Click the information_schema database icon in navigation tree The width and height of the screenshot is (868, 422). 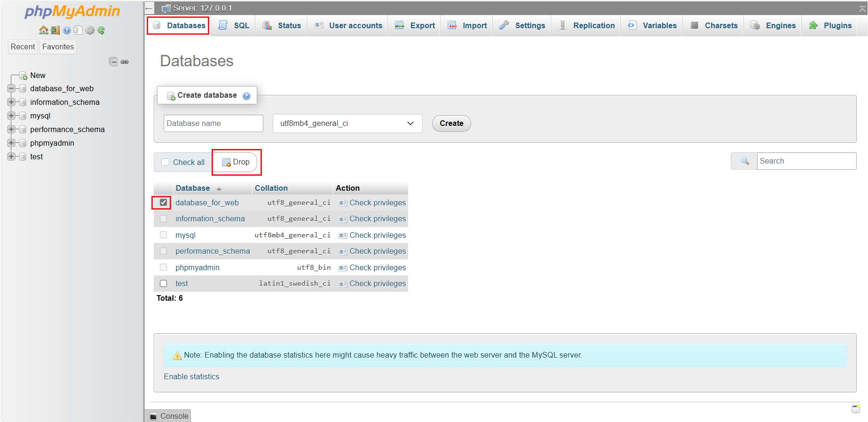(22, 102)
